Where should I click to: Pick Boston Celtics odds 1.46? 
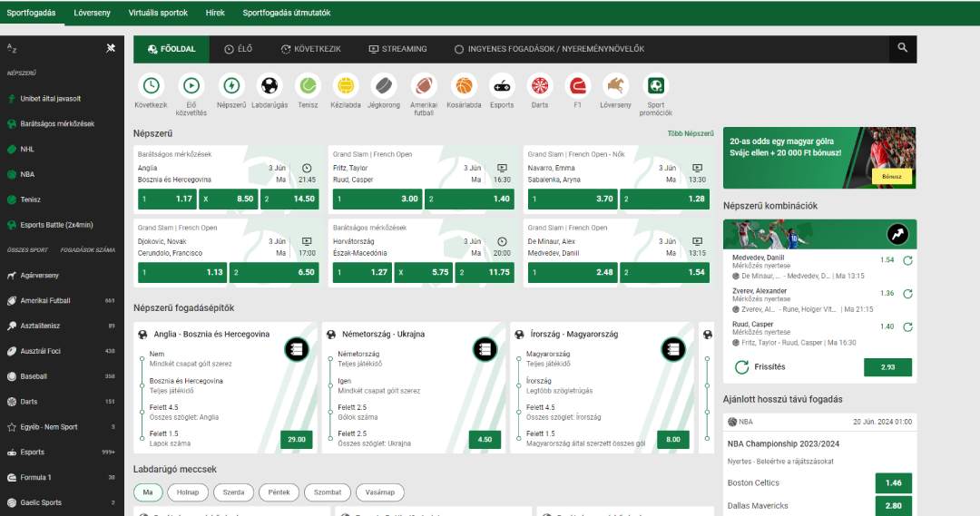(x=893, y=482)
